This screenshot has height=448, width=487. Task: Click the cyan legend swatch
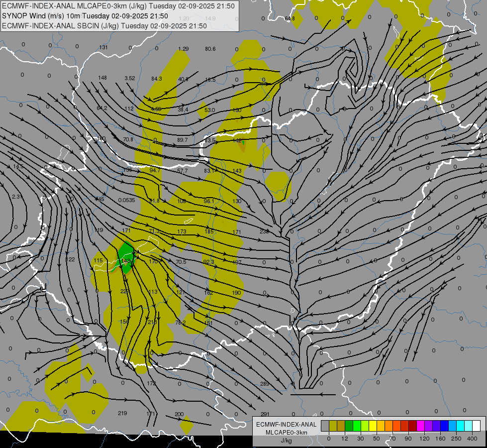[461, 426]
